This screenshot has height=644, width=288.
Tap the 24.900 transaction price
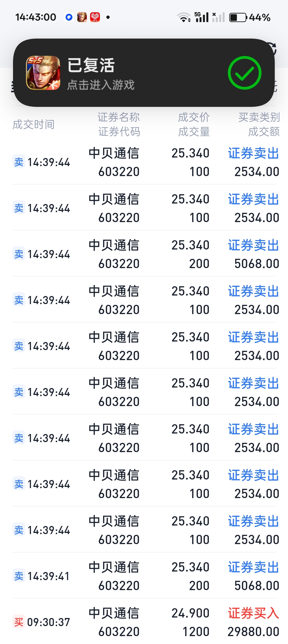pyautogui.click(x=190, y=613)
